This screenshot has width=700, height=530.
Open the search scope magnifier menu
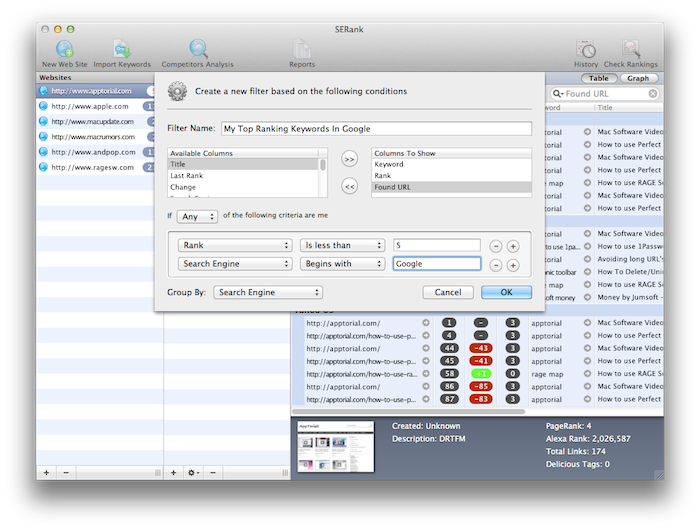(558, 94)
